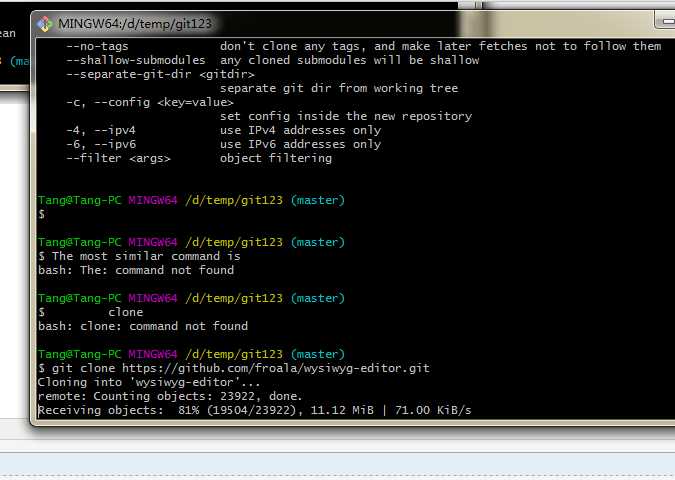Click 'remote: Counting objects: 23922, done.' line
675x480 pixels.
pos(170,396)
